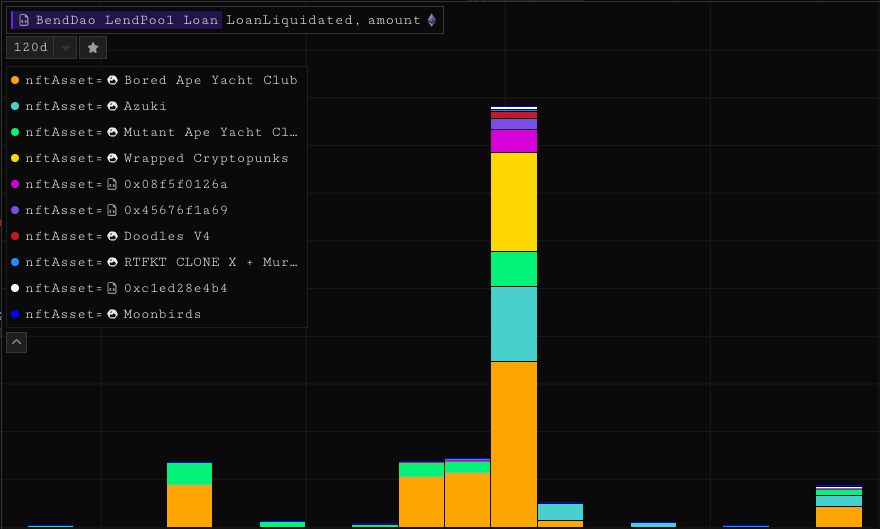
Task: Click the dark blue dot for Moonbirds
Action: 15,314
